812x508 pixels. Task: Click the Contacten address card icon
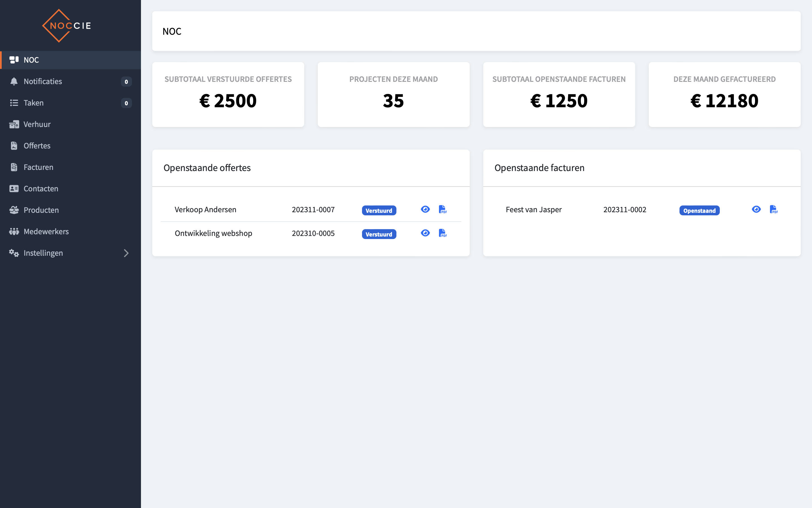click(14, 189)
